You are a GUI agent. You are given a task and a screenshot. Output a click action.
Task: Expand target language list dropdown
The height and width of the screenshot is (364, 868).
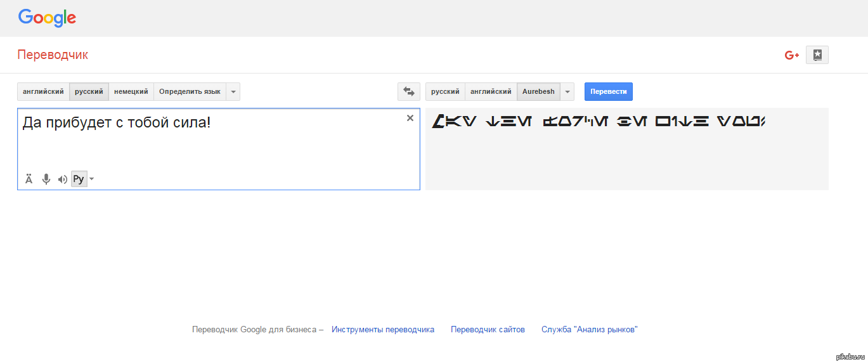pos(567,92)
